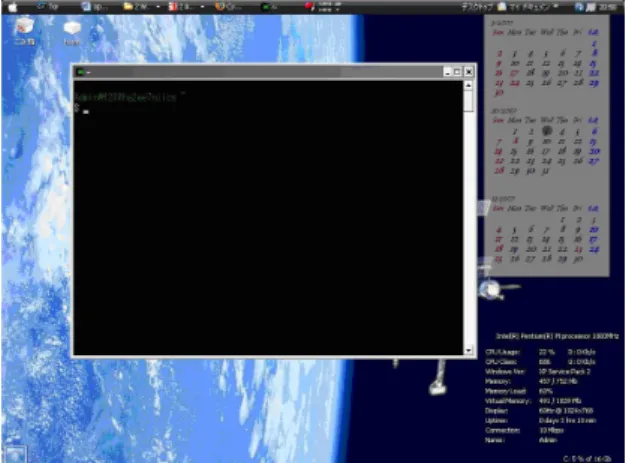Click the round blue system tray icon
The width and height of the screenshot is (626, 463).
point(578,7)
